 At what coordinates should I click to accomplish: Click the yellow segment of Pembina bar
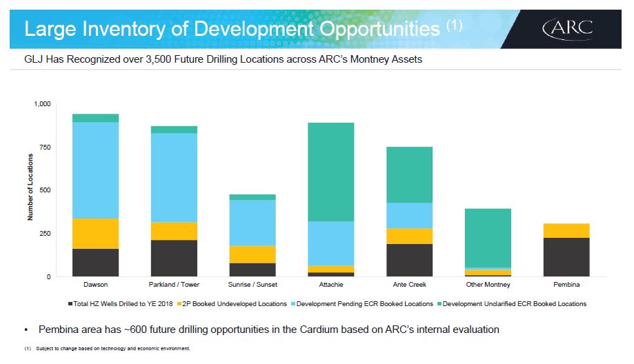pos(566,231)
